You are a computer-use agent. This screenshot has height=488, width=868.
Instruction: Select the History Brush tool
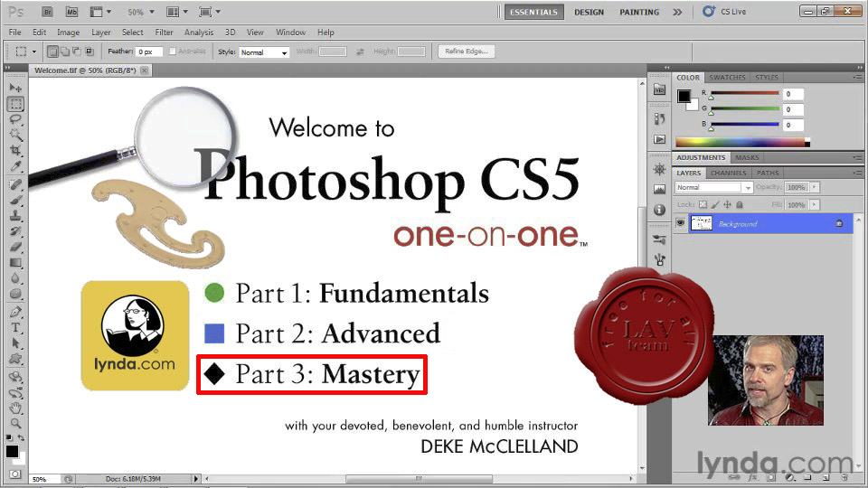pos(15,231)
